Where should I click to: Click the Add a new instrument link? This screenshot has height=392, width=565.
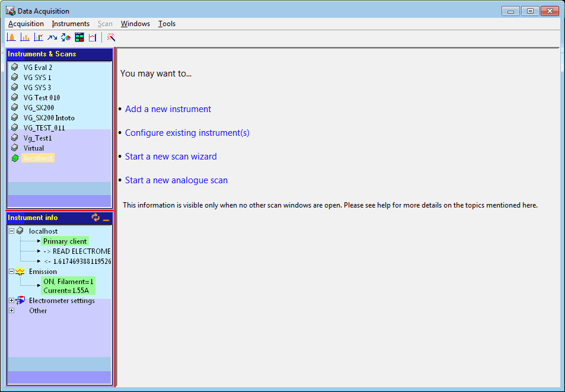(168, 109)
